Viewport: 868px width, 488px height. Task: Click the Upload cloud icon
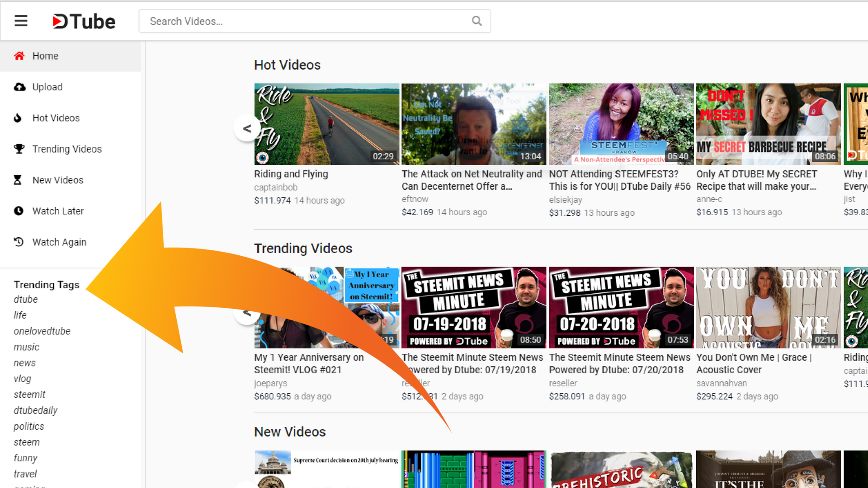tap(19, 87)
